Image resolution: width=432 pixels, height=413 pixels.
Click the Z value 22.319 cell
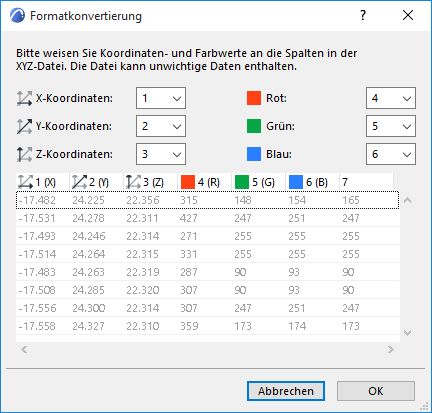pyautogui.click(x=143, y=272)
